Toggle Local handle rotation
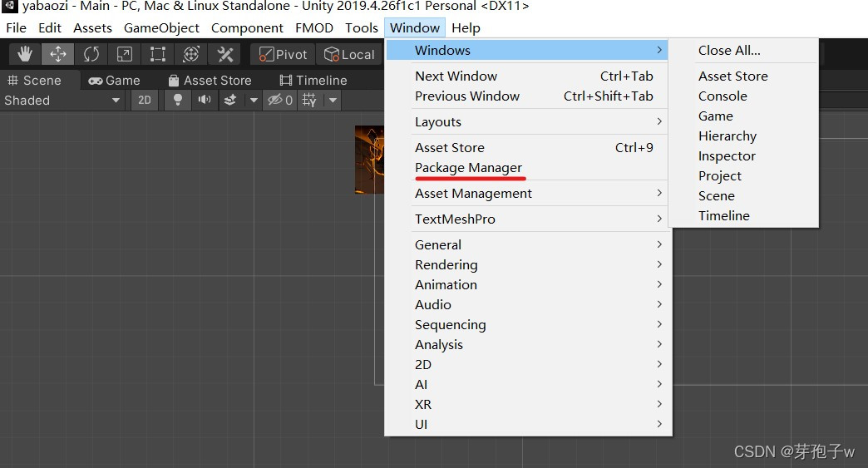Viewport: 868px width, 468px height. 350,54
